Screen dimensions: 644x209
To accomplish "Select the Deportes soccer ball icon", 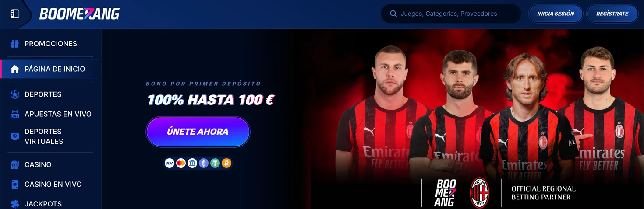I will (x=15, y=94).
